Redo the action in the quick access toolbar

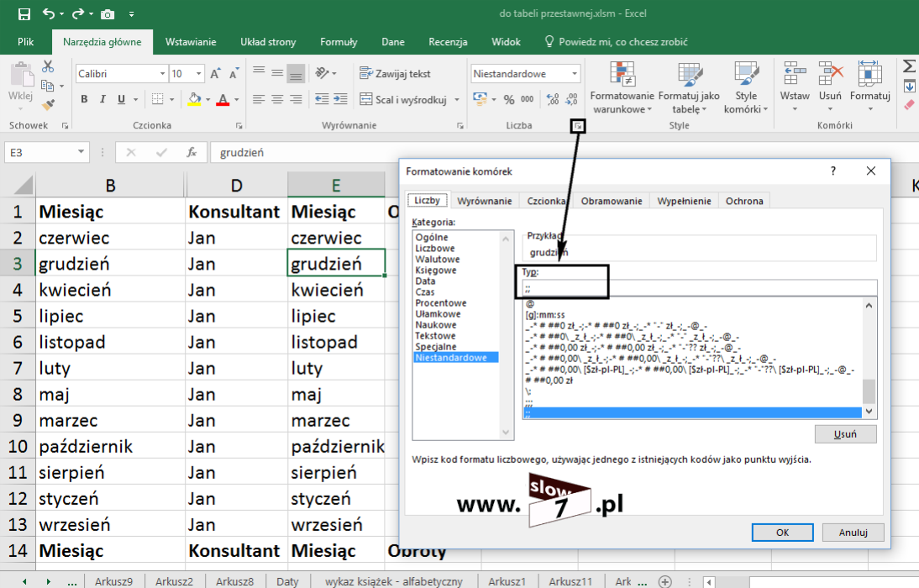[78, 14]
